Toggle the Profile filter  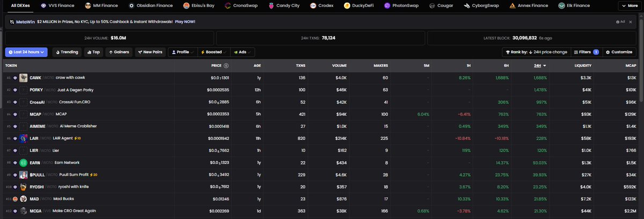183,52
